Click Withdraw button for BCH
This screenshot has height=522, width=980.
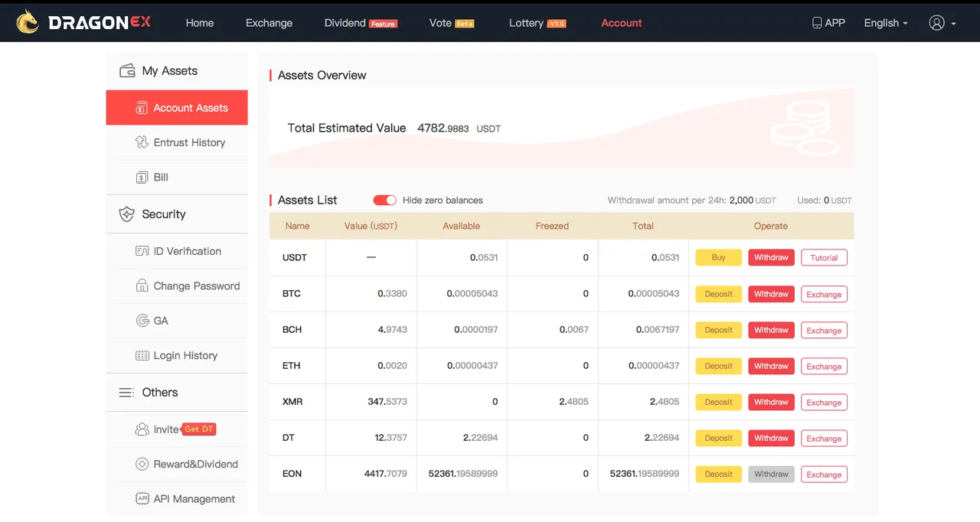[771, 330]
